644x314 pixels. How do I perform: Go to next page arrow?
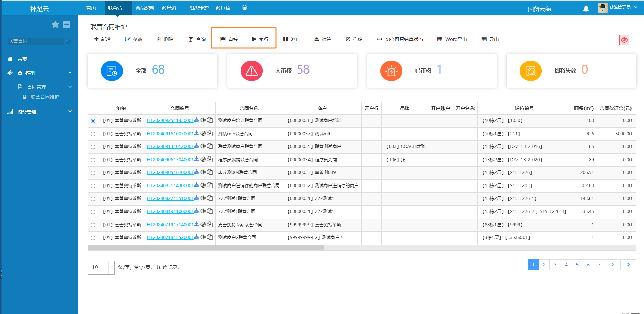(x=612, y=265)
